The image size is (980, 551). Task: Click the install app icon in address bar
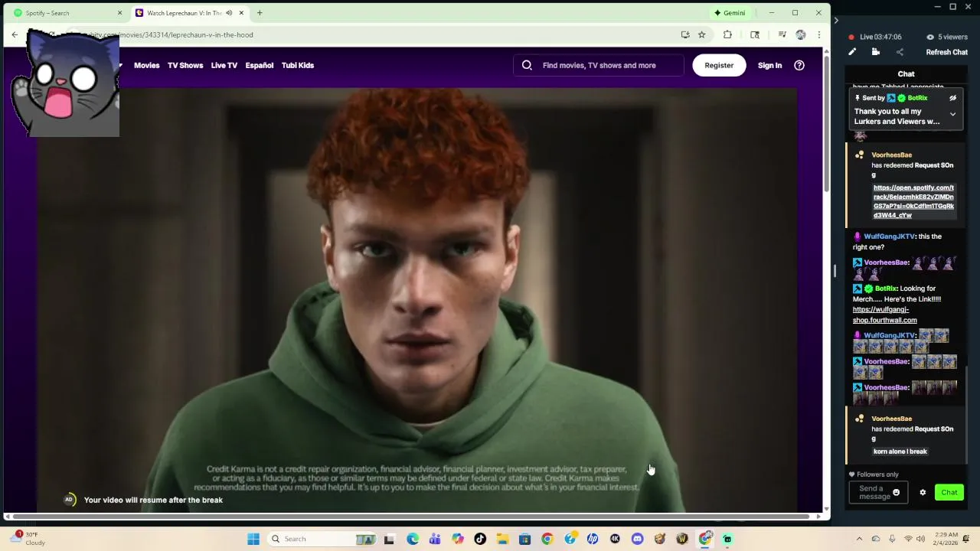pyautogui.click(x=685, y=34)
